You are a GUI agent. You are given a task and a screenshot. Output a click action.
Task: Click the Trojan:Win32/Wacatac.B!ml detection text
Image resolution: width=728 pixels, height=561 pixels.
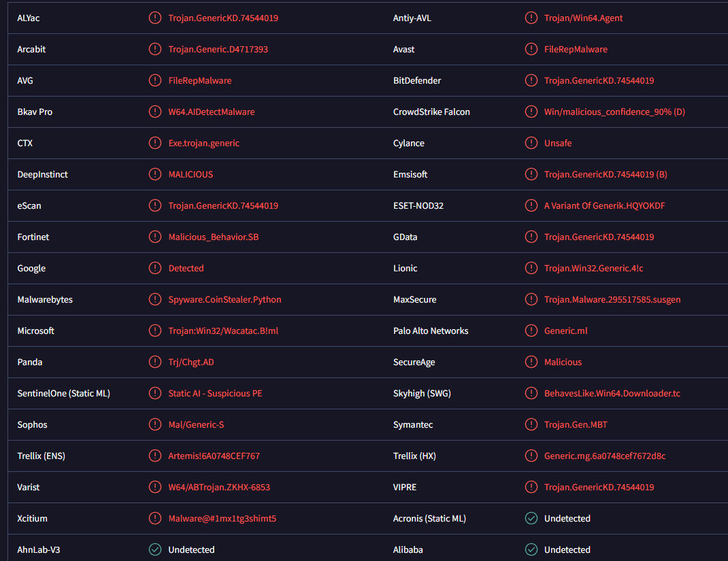[x=223, y=331]
